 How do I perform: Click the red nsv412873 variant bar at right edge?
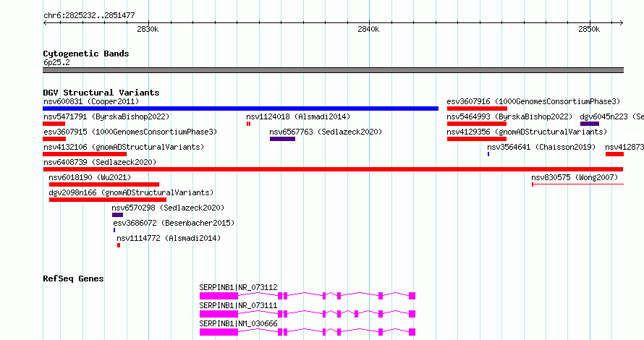(x=615, y=154)
